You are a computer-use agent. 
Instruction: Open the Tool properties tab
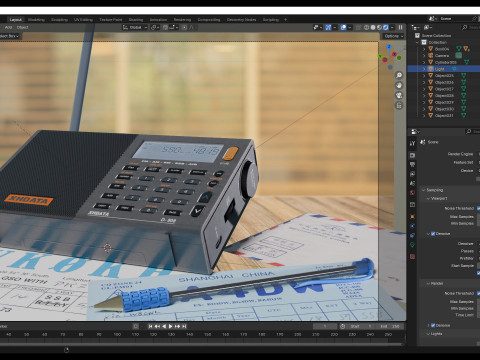[412, 143]
